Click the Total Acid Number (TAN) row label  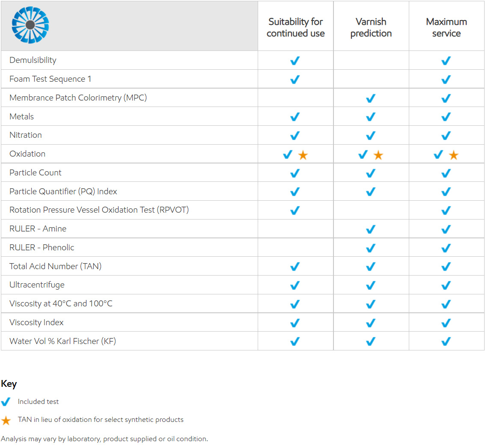tap(56, 266)
